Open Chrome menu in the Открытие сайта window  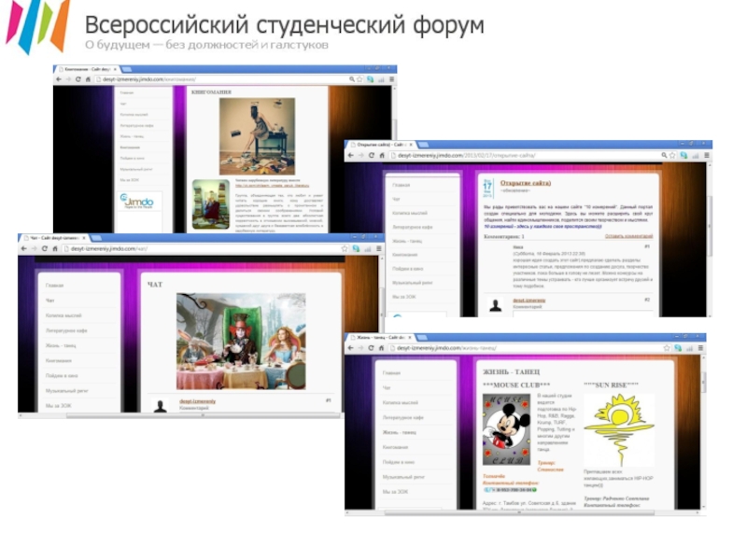click(707, 155)
